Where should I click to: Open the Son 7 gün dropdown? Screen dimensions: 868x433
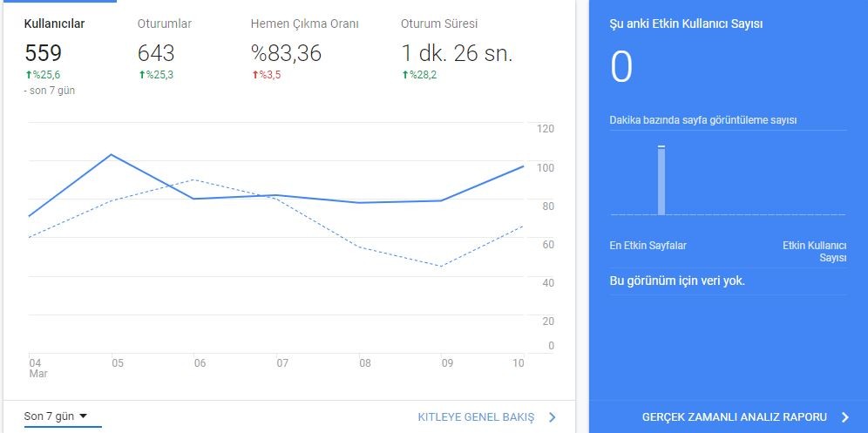click(56, 416)
